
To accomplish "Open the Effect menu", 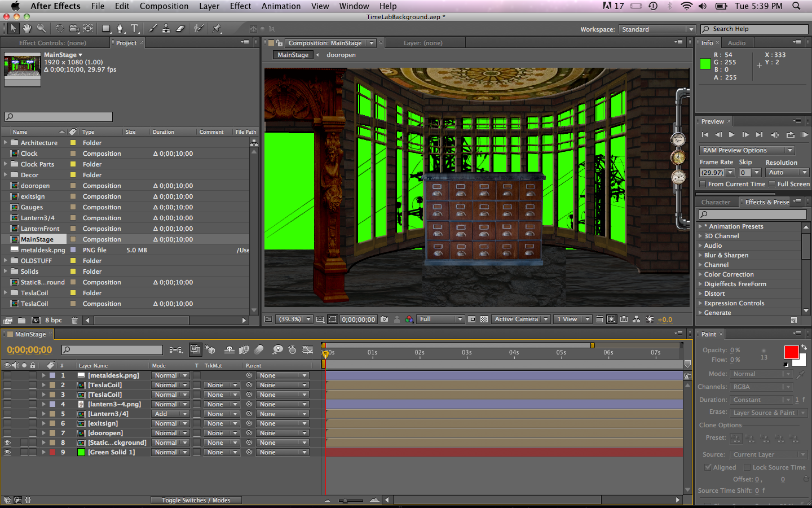I will point(240,6).
